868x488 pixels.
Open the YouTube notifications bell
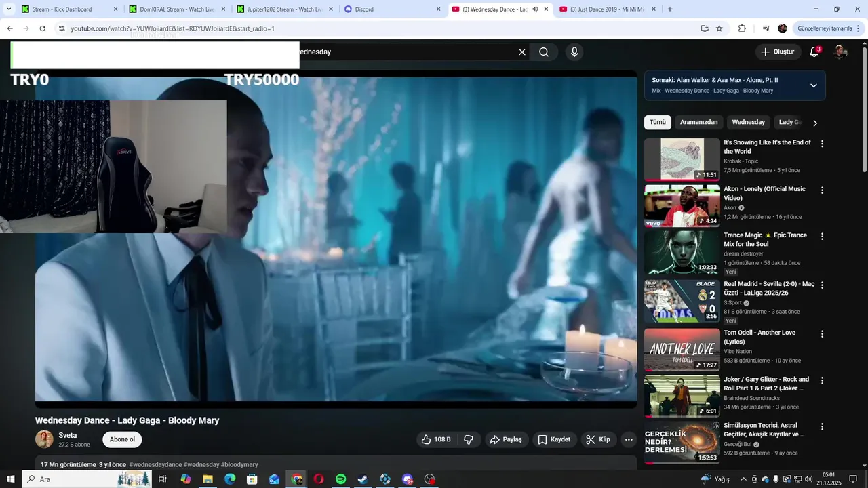click(x=814, y=52)
